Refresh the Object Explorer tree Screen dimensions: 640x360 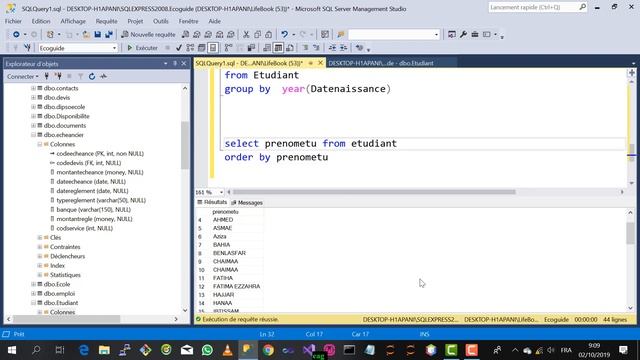92,76
